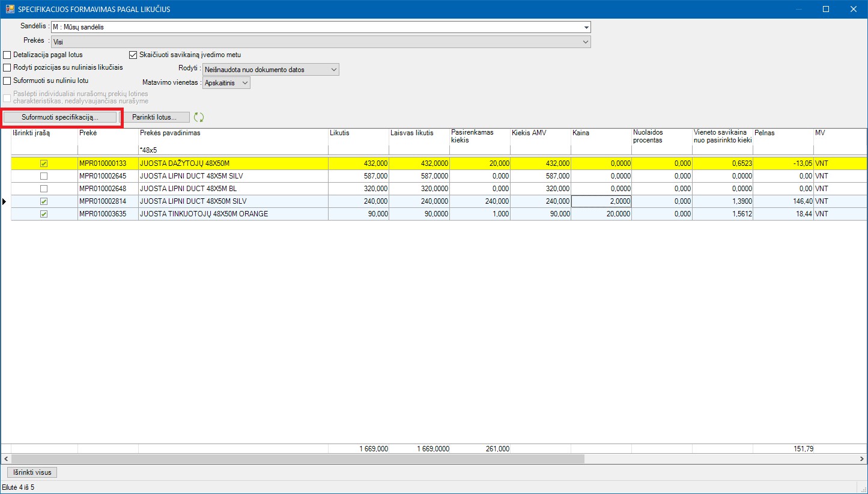
Task: Click Išrinkti visus button
Action: click(x=32, y=472)
